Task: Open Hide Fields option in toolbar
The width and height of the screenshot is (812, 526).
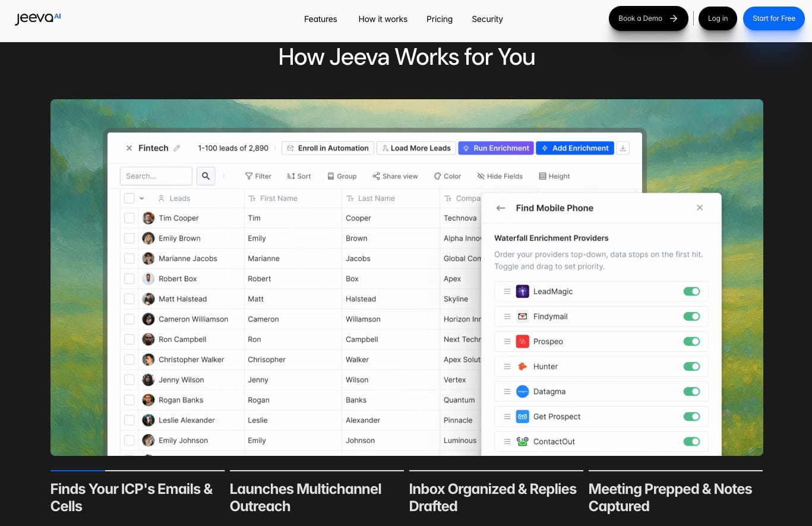Action: click(x=500, y=176)
